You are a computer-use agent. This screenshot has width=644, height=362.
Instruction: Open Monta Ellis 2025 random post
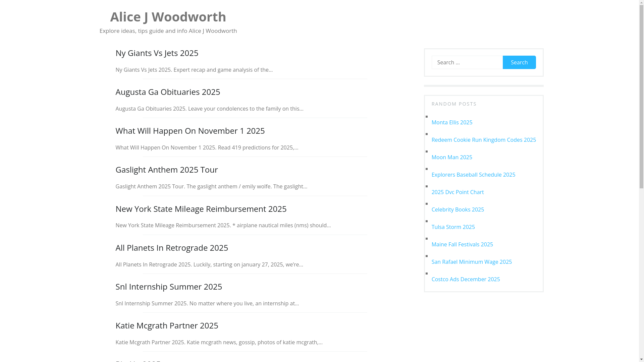pos(452,122)
